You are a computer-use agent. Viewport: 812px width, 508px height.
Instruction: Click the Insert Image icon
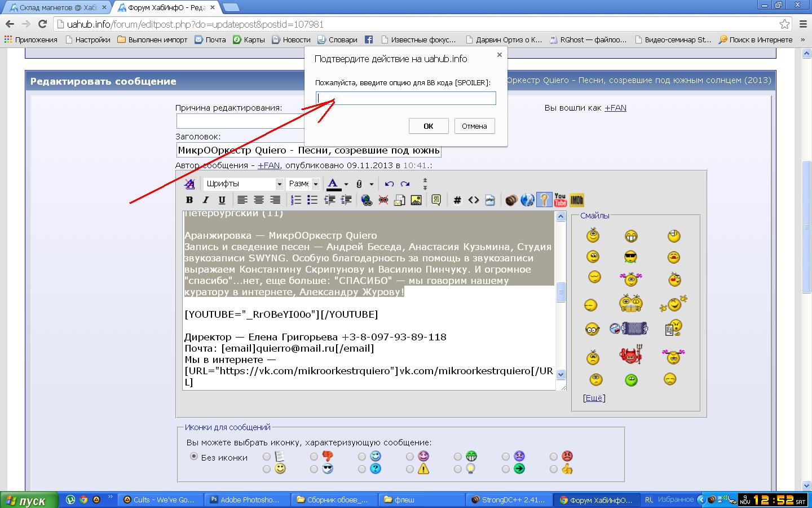click(x=416, y=200)
